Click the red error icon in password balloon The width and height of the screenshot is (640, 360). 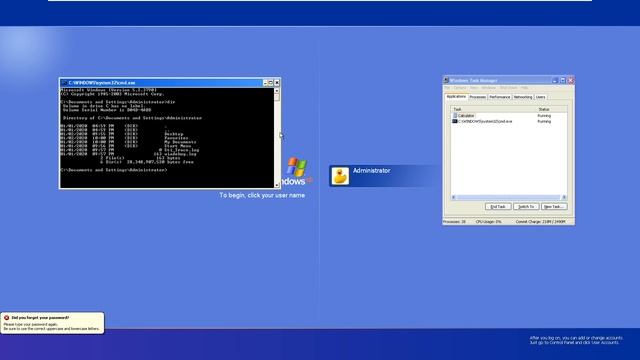point(7,318)
